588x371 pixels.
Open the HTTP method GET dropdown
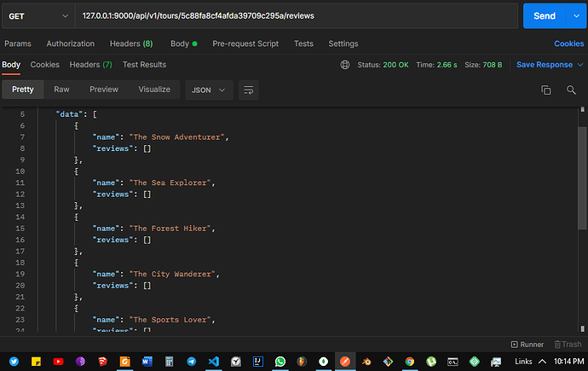38,16
